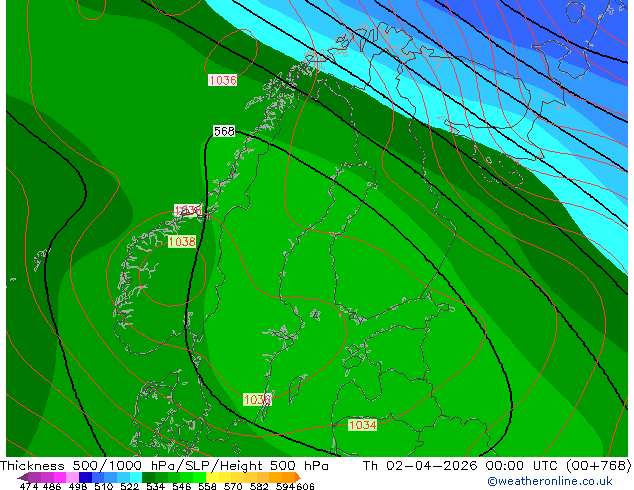The height and width of the screenshot is (490, 634).
Task: Click the 1038 pressure label over Norway
Action: pyautogui.click(x=182, y=242)
